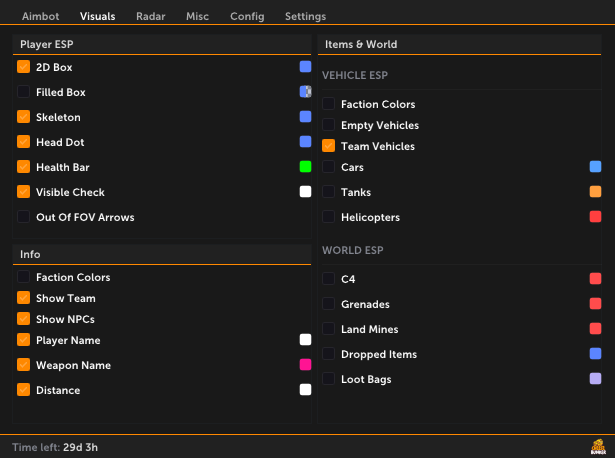This screenshot has width=615, height=458.
Task: Go to the Misc tab
Action: click(x=197, y=16)
